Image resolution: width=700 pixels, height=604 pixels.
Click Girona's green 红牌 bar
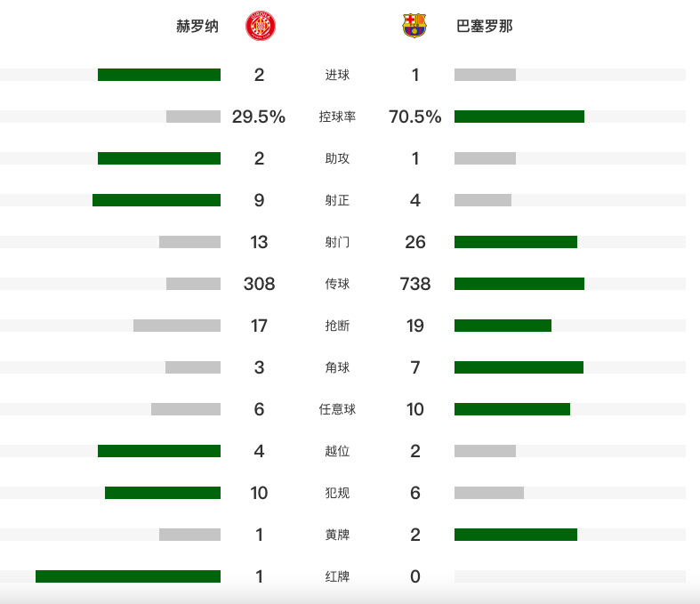click(128, 576)
